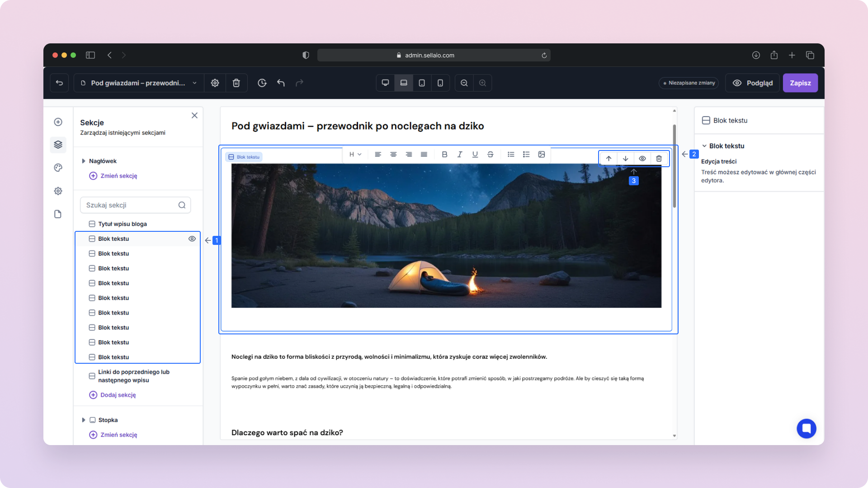Click the add section plus icon in sidebar

click(58, 122)
